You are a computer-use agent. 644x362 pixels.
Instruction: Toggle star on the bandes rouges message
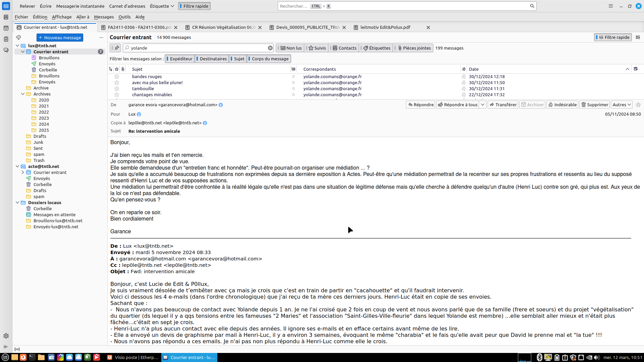coord(117,77)
